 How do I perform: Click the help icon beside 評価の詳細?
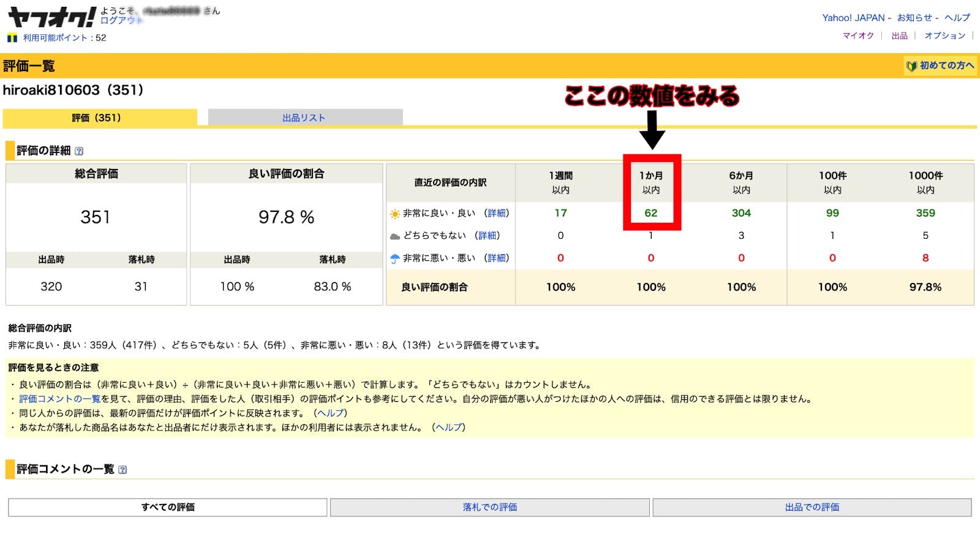(x=79, y=151)
